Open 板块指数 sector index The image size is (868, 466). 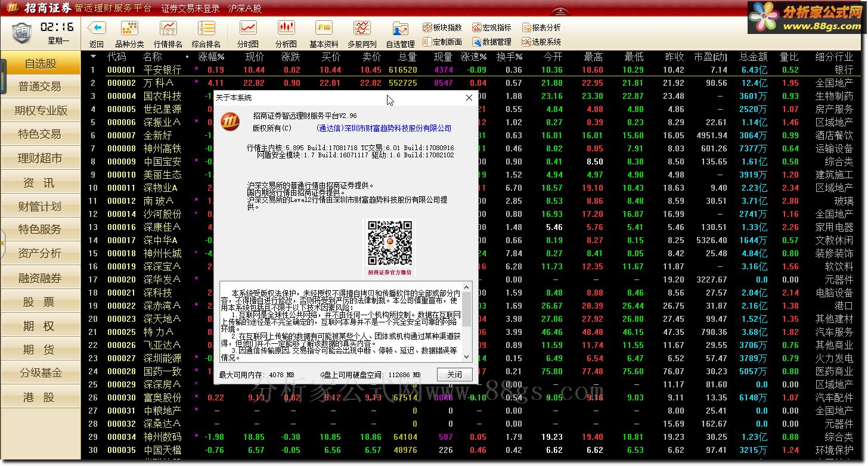[x=442, y=27]
